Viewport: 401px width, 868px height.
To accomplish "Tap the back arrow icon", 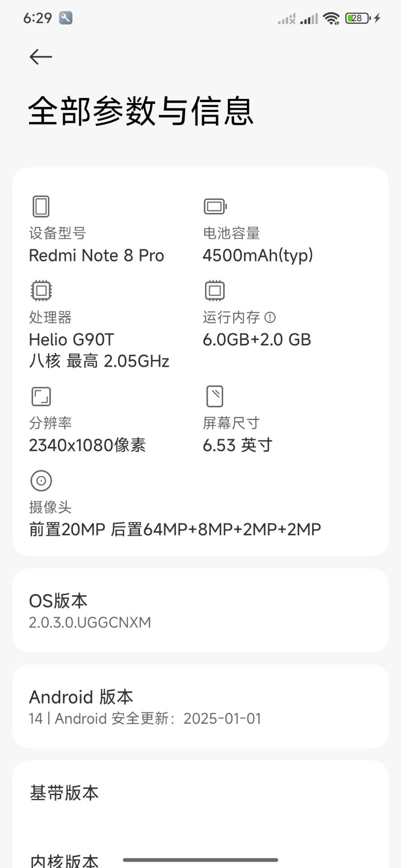I will [41, 57].
